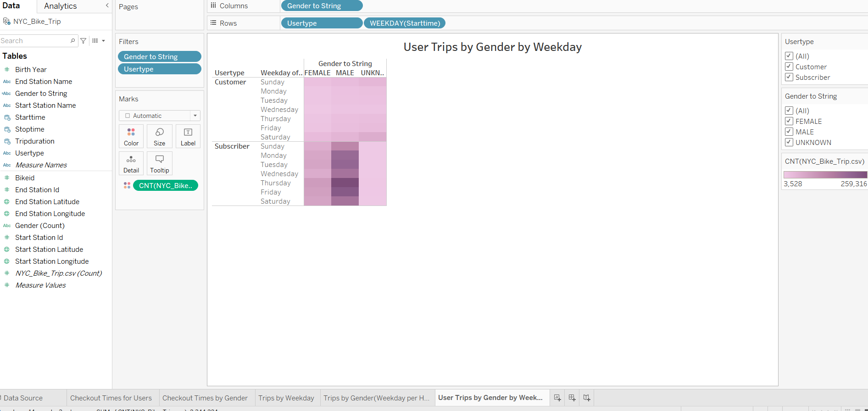868x411 pixels.
Task: Open the view-as list dropdown in Data pane
Action: 99,41
